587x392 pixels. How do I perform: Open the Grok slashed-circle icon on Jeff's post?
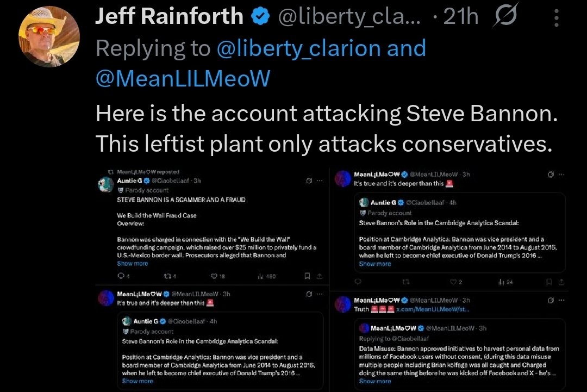tap(506, 17)
